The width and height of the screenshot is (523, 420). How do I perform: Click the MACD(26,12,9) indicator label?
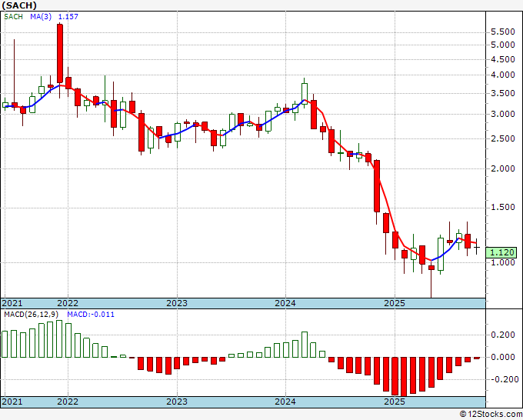[x=31, y=315]
